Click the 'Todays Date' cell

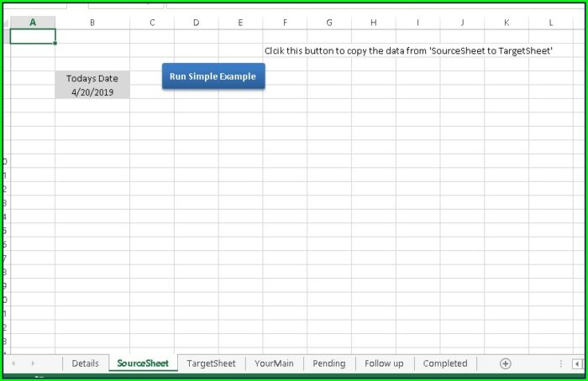(92, 78)
